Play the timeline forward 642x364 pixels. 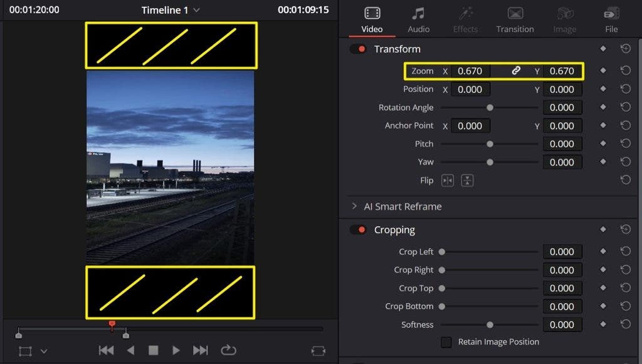[176, 350]
